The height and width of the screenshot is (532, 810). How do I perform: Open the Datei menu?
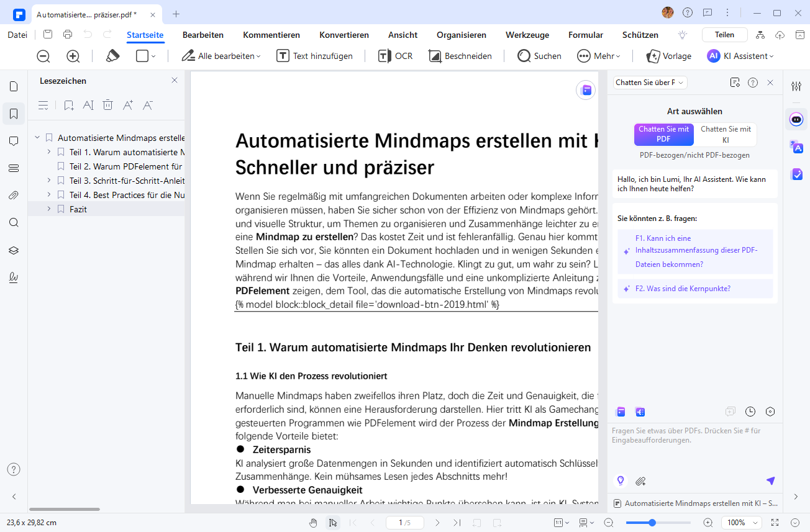coord(17,35)
